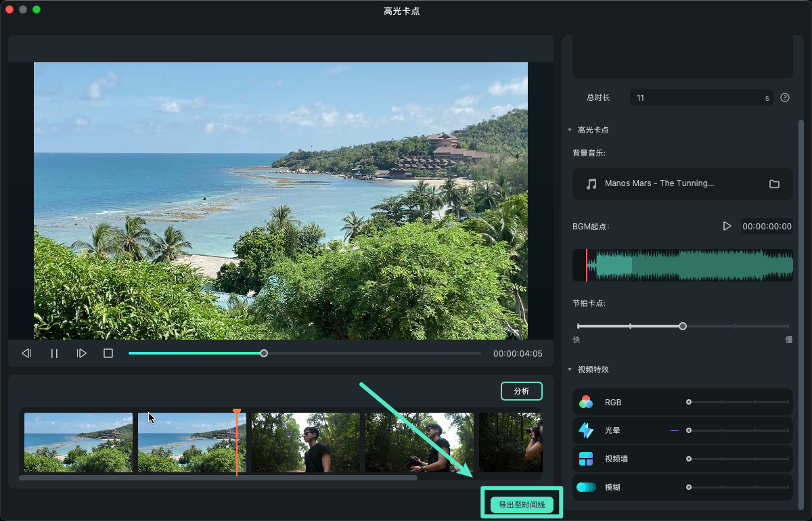
Task: Click the previous frame step-back icon
Action: pos(26,353)
